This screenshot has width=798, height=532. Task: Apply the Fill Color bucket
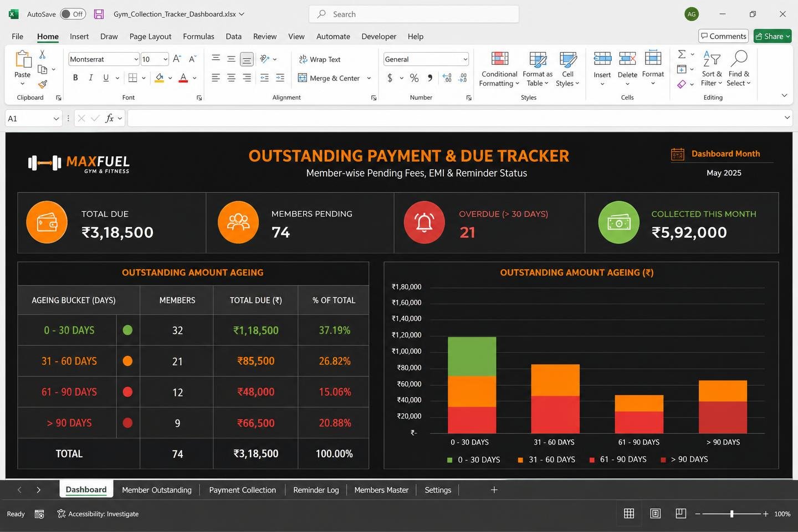(x=160, y=78)
